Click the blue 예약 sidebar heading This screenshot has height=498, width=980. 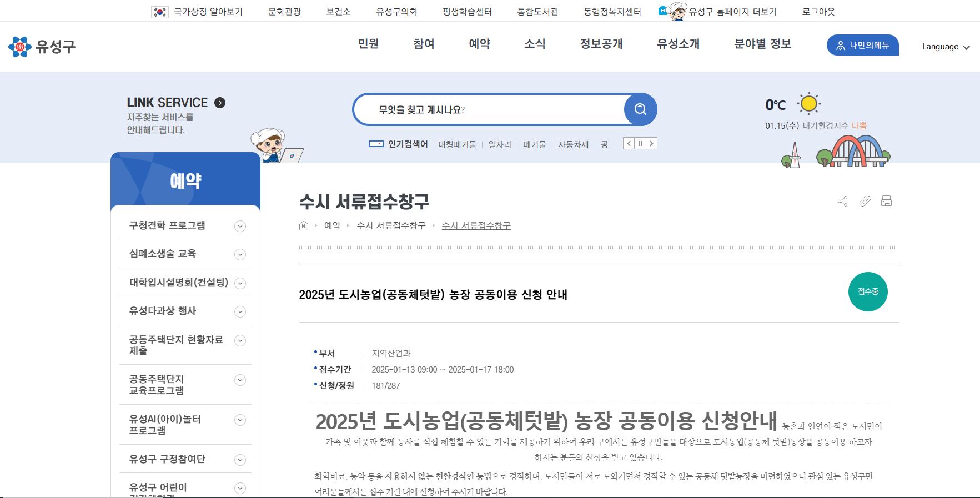(x=185, y=180)
